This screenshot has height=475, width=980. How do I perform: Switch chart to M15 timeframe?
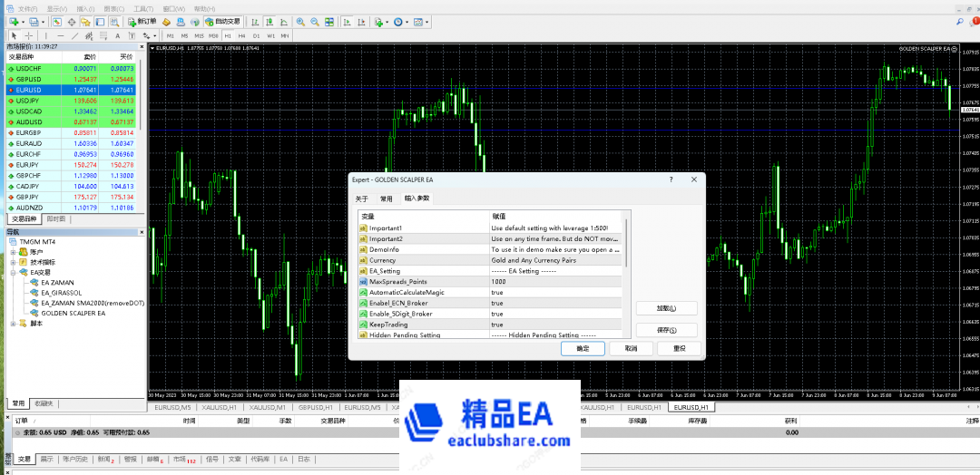point(199,36)
